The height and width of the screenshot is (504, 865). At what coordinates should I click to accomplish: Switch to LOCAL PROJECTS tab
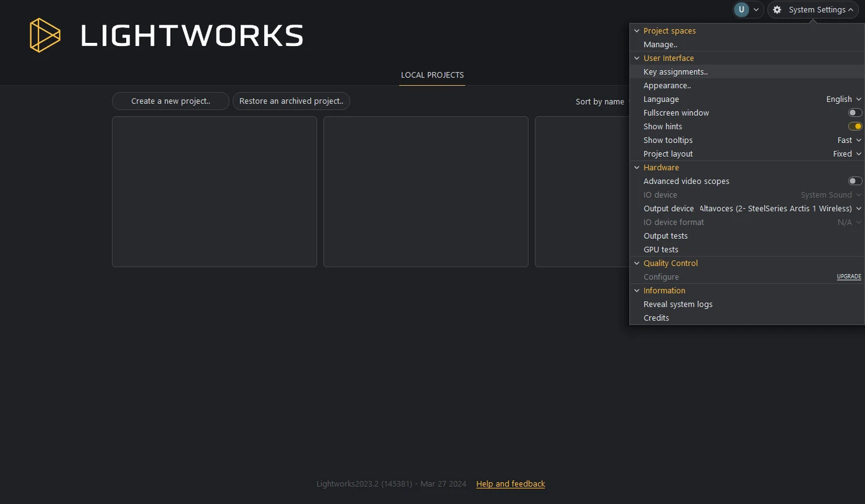[x=432, y=75]
